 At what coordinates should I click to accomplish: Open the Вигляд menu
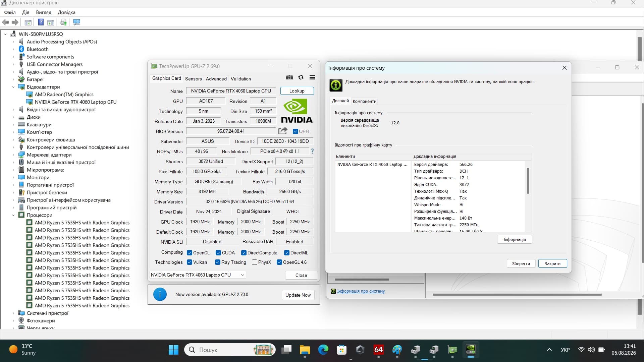[x=44, y=12]
